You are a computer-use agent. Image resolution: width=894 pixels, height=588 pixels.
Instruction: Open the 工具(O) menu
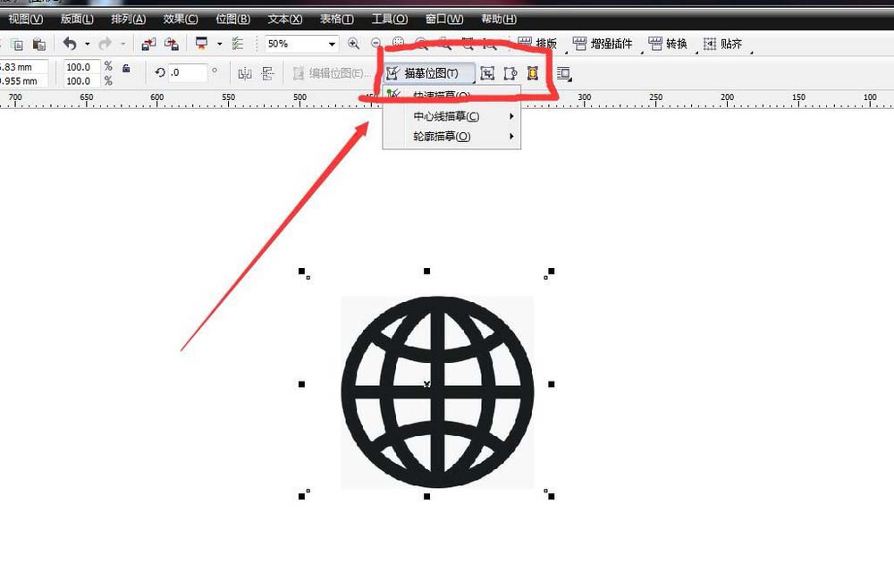point(390,19)
